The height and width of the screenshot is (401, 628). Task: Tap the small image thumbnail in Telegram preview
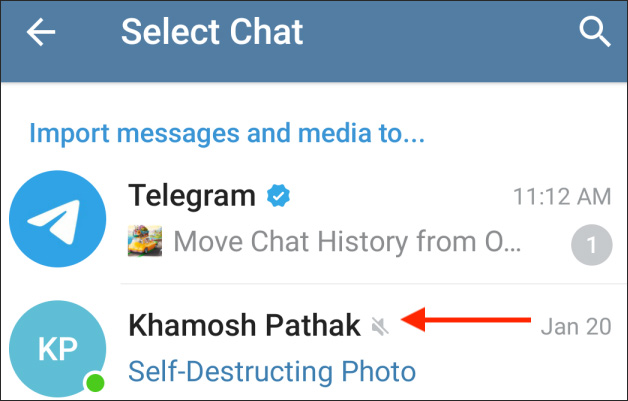tap(146, 241)
